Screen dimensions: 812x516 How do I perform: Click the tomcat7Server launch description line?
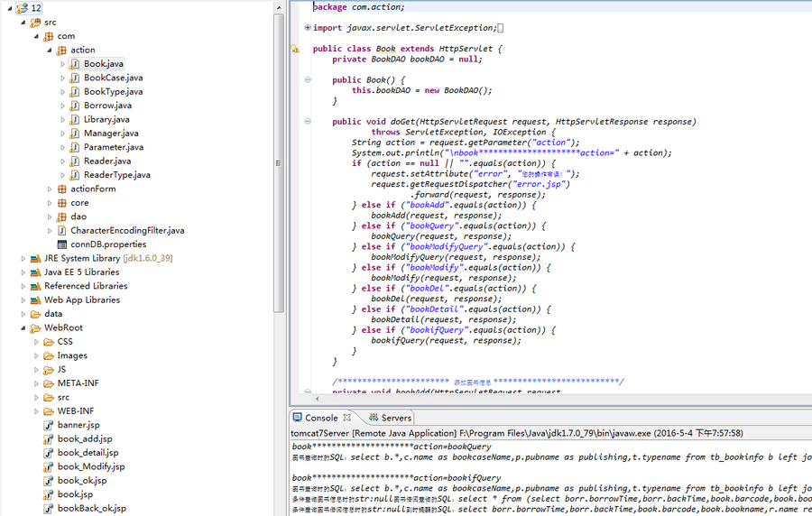[x=517, y=434]
